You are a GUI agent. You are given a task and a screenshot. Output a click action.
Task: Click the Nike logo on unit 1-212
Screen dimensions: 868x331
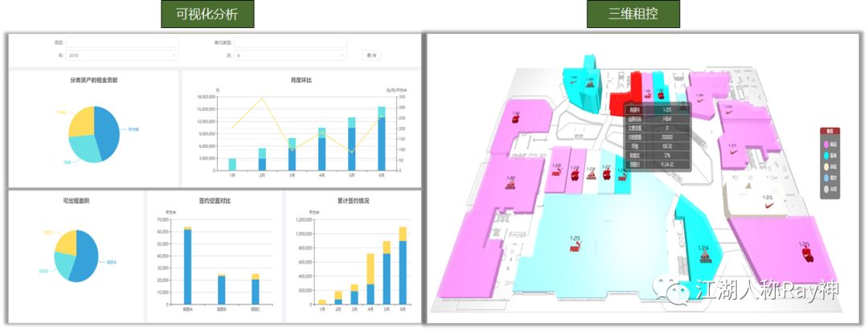point(766,206)
